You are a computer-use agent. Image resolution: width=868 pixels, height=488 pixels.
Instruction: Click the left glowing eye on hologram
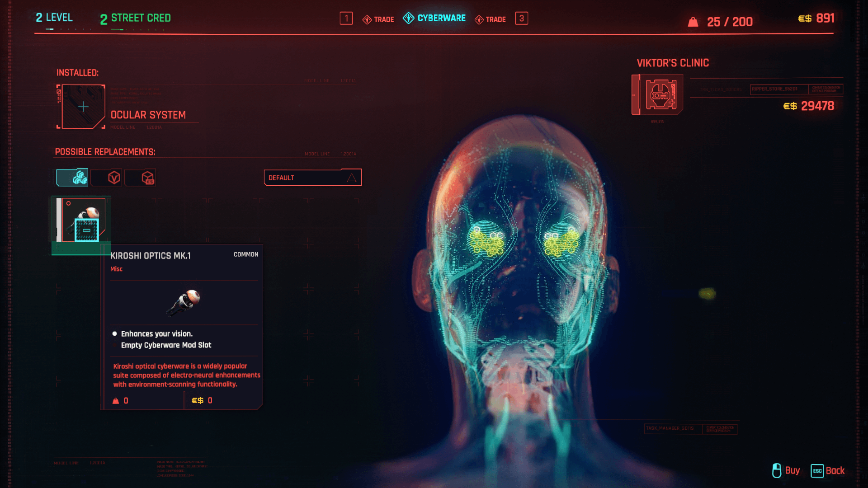486,239
